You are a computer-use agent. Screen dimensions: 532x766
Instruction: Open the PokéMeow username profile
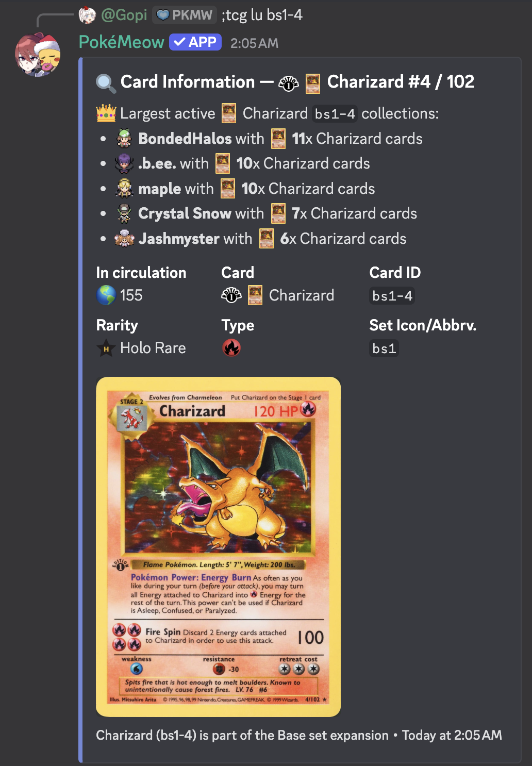tap(121, 42)
